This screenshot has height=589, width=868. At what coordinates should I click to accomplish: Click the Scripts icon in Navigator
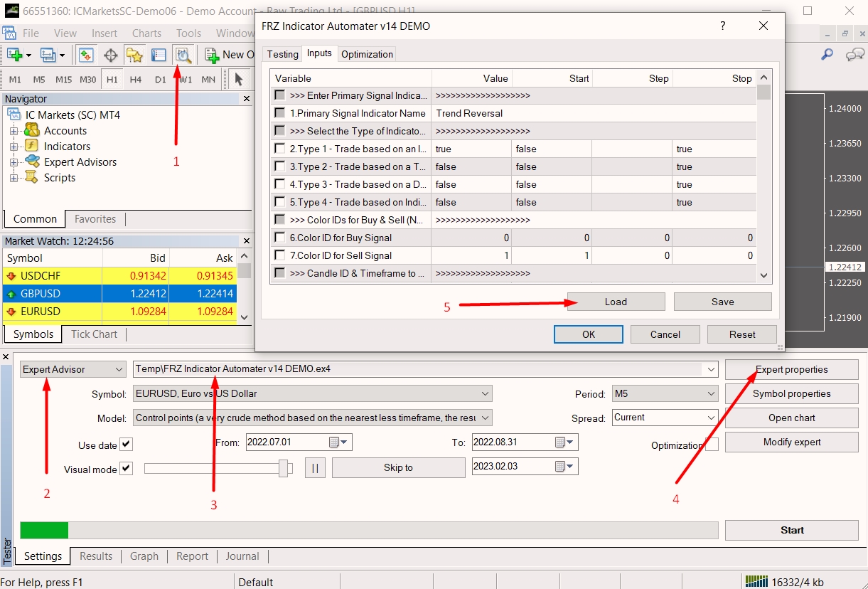tap(32, 177)
